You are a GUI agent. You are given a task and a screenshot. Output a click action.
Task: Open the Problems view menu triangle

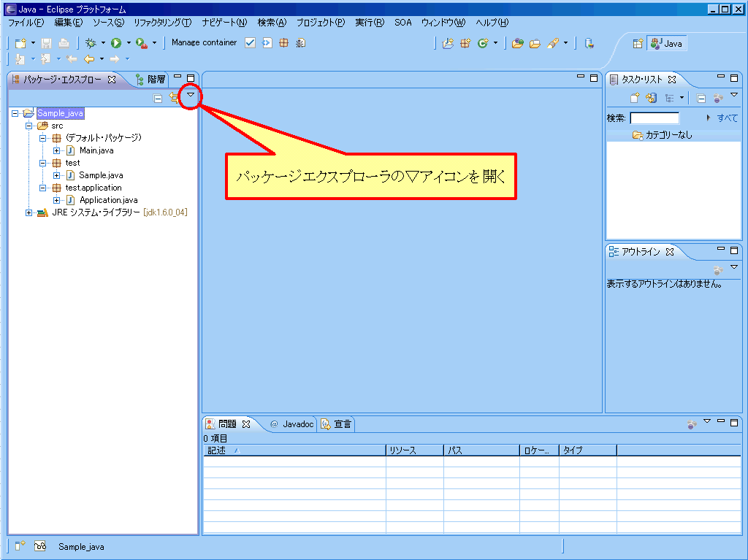point(707,421)
